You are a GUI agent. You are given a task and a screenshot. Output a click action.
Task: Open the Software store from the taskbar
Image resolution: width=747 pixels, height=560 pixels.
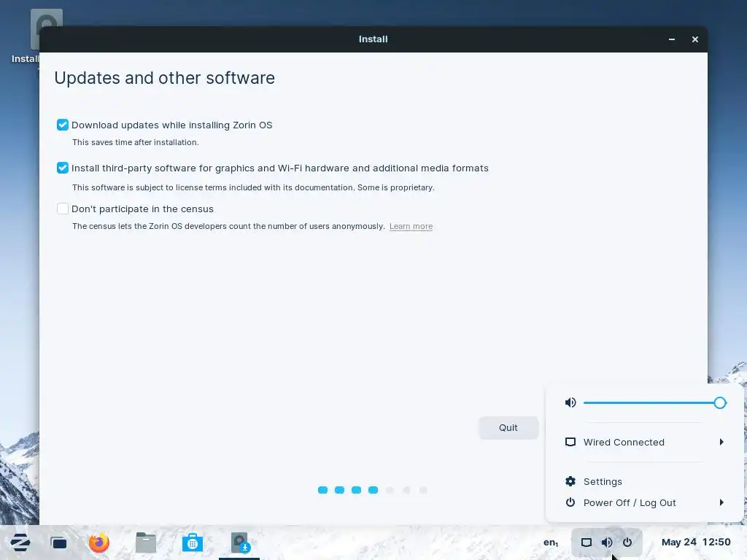pos(193,542)
